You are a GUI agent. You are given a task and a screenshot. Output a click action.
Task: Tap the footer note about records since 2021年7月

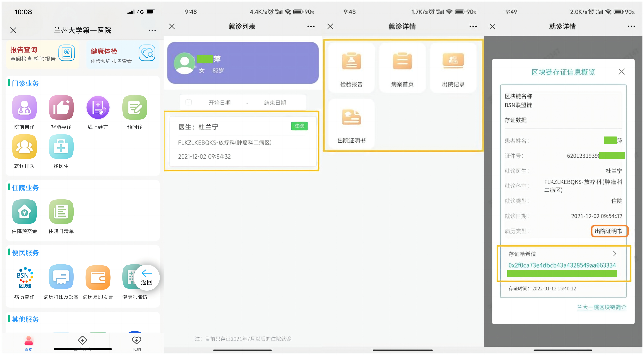[x=243, y=339]
